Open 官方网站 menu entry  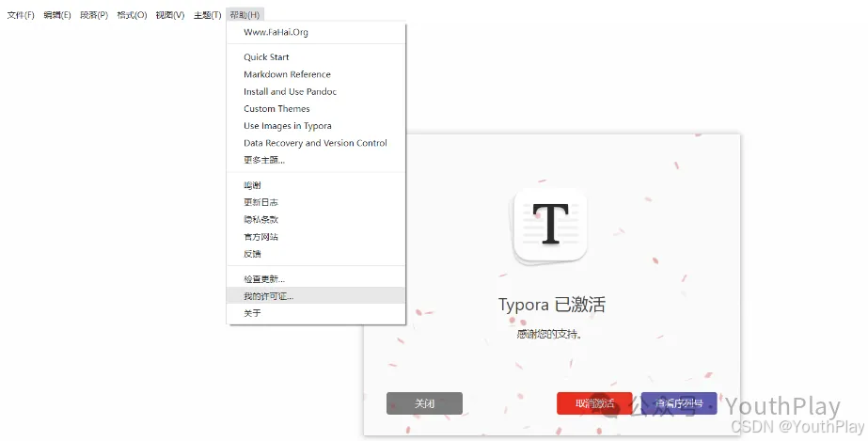(316, 237)
